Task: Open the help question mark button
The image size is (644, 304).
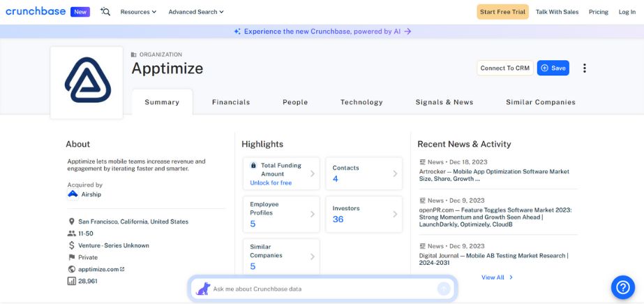Action: (x=622, y=287)
